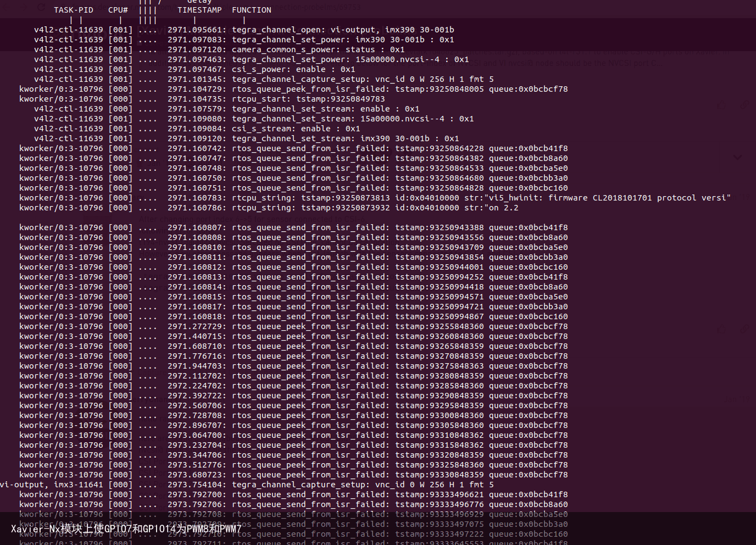Open the Xavier-Nx GPIO7 PWM caption link

[126, 529]
